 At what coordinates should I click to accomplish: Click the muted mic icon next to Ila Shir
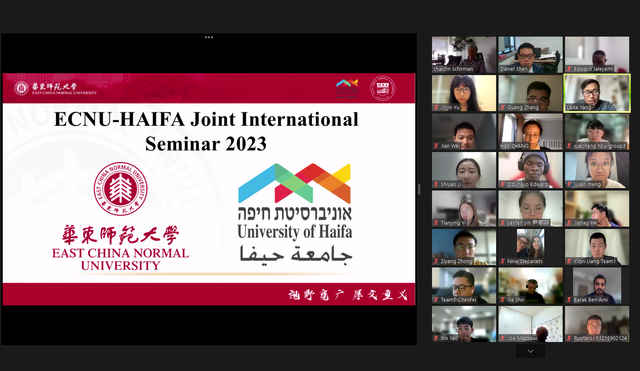(503, 300)
